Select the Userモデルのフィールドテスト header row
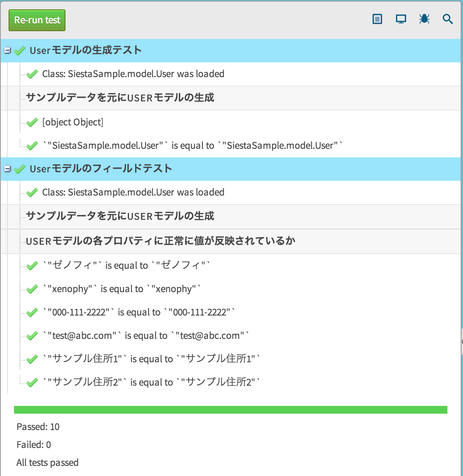The image size is (463, 476). (231, 169)
